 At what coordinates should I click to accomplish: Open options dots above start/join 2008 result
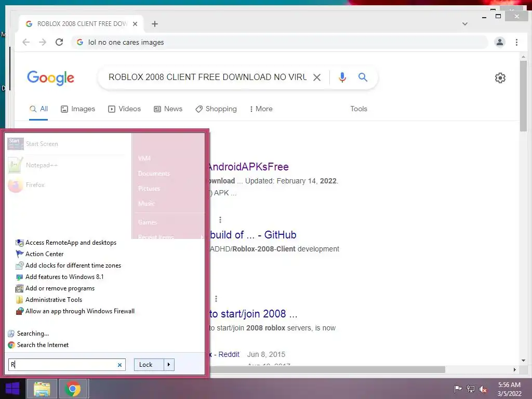(216, 299)
